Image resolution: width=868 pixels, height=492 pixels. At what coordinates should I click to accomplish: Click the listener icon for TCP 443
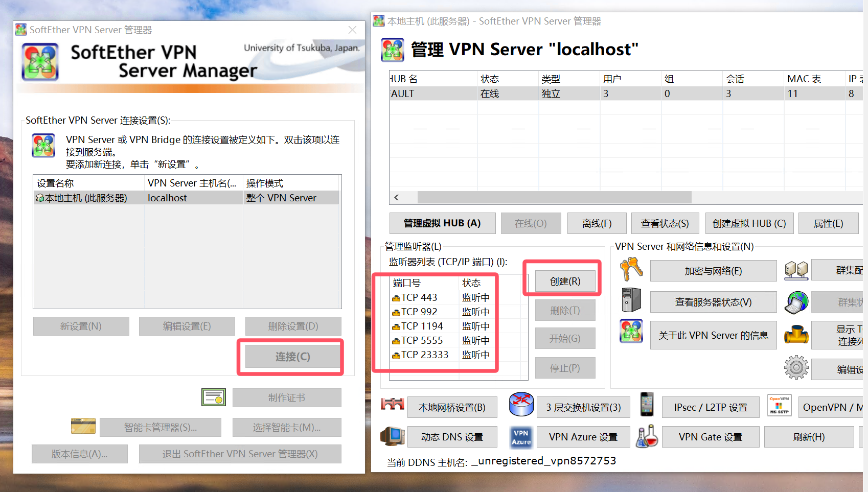[x=396, y=298]
